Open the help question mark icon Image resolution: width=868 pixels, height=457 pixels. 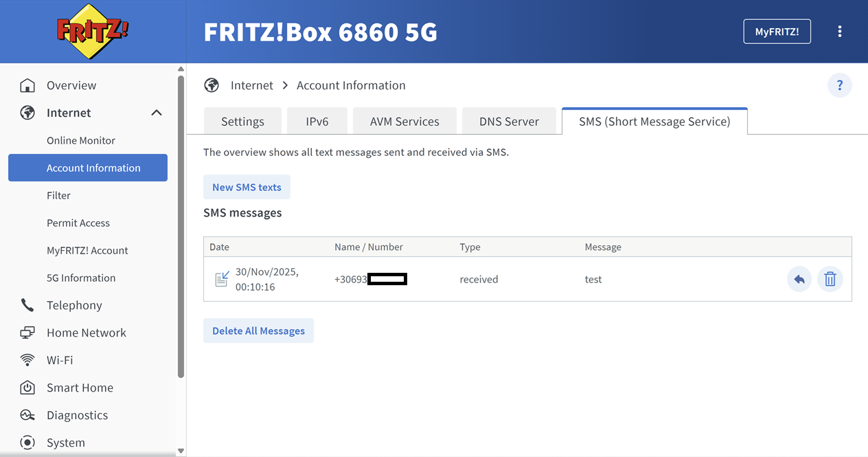point(839,85)
